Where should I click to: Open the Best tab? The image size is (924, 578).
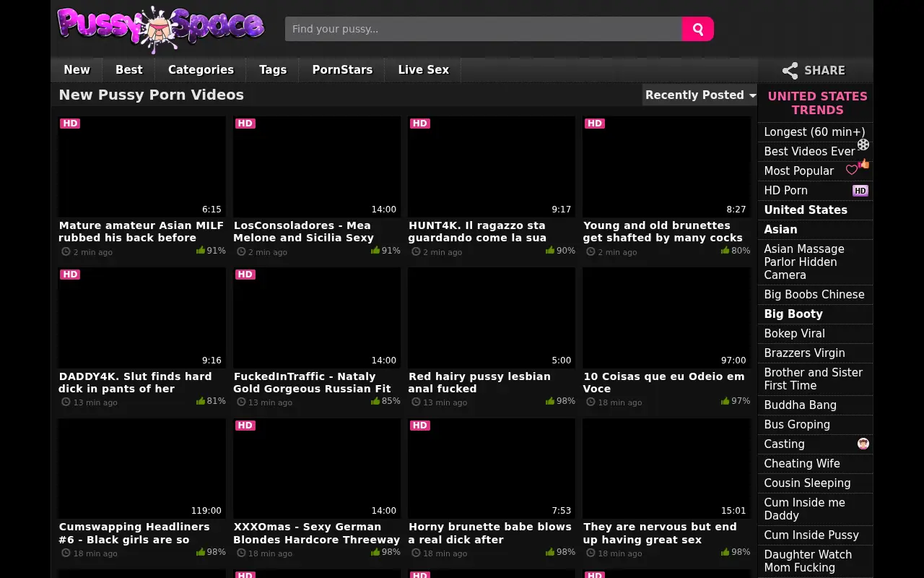[x=129, y=70]
